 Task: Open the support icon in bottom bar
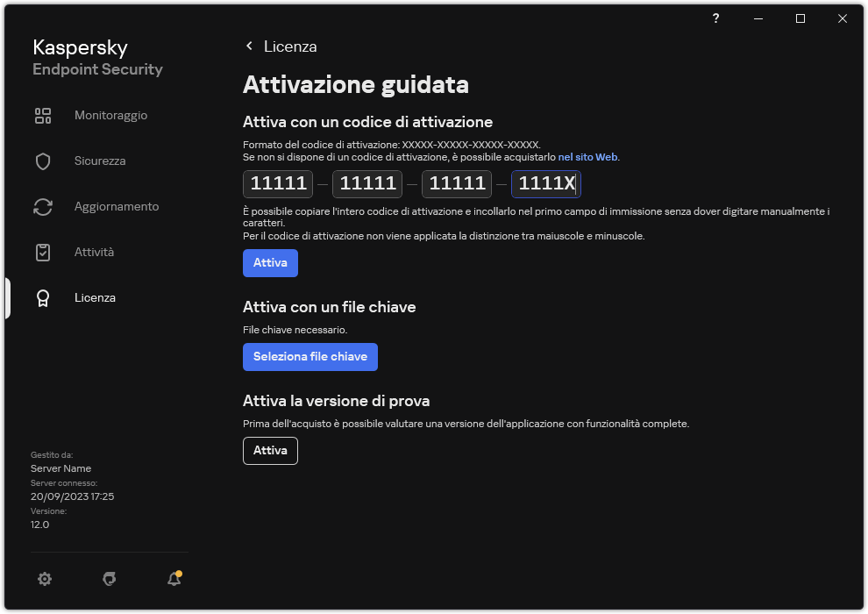point(109,579)
